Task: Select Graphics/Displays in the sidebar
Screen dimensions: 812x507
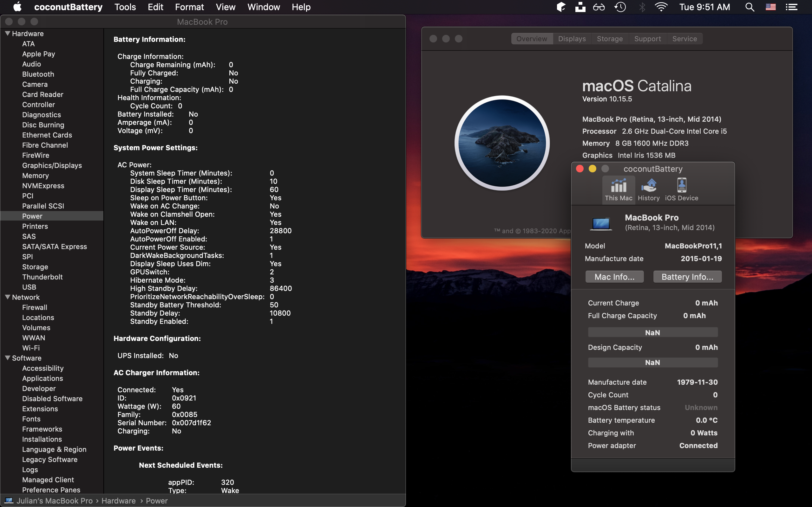Action: [x=52, y=165]
